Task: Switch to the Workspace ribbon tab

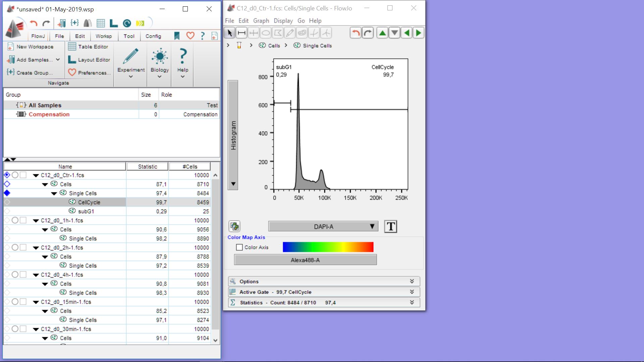Action: (x=103, y=36)
